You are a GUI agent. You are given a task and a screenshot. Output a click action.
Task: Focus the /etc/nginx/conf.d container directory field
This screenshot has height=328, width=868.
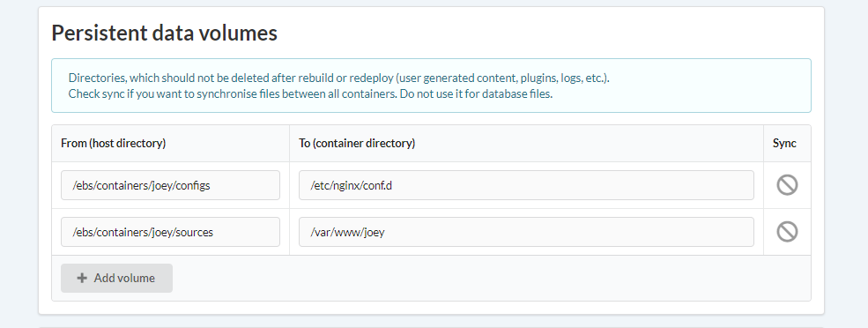point(526,185)
